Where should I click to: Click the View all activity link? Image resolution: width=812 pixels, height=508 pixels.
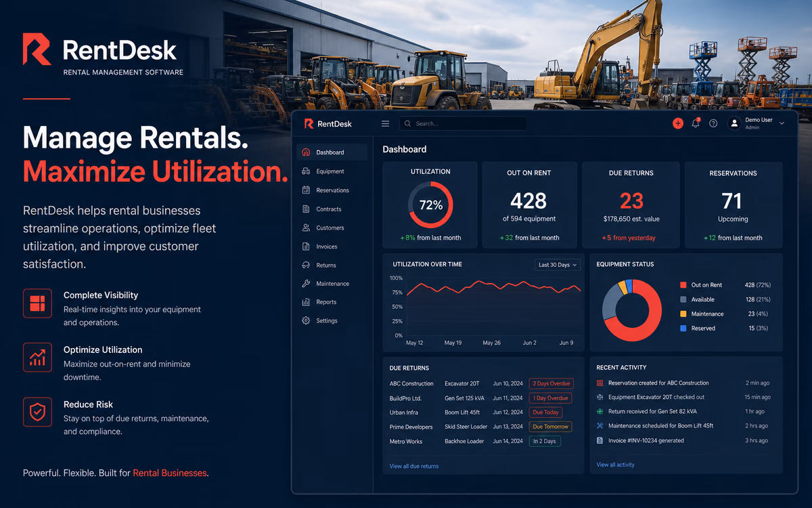click(x=616, y=465)
